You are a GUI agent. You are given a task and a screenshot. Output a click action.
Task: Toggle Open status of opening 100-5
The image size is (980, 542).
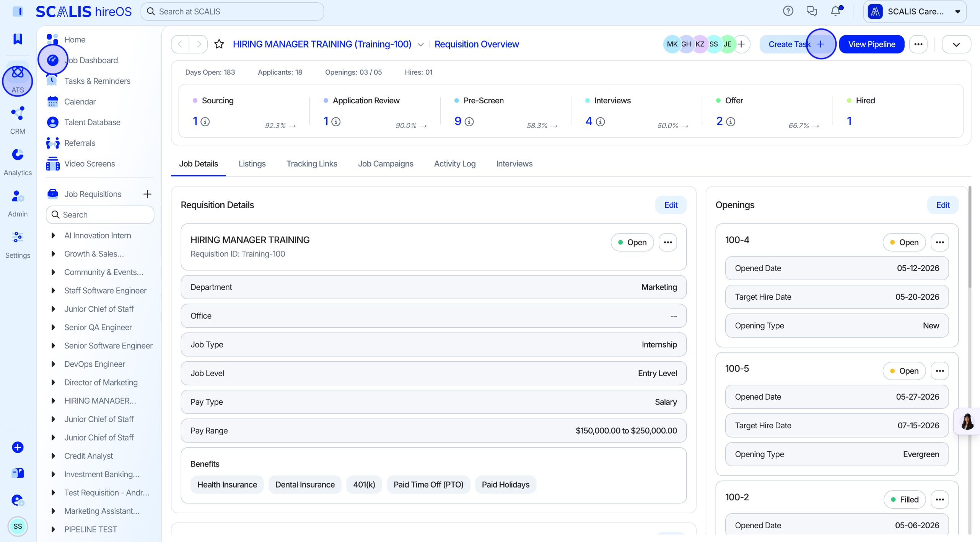point(904,371)
